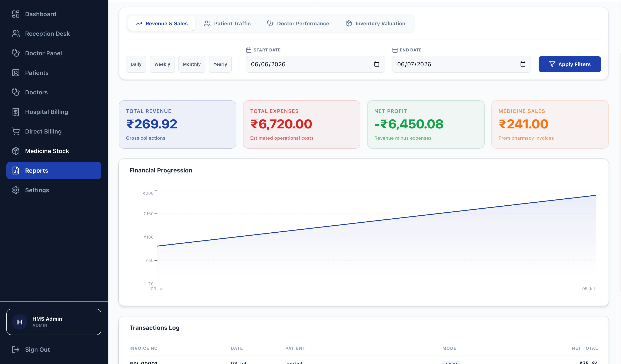Click the funnel icon in Apply Filters
The width and height of the screenshot is (621, 364).
[x=552, y=64]
